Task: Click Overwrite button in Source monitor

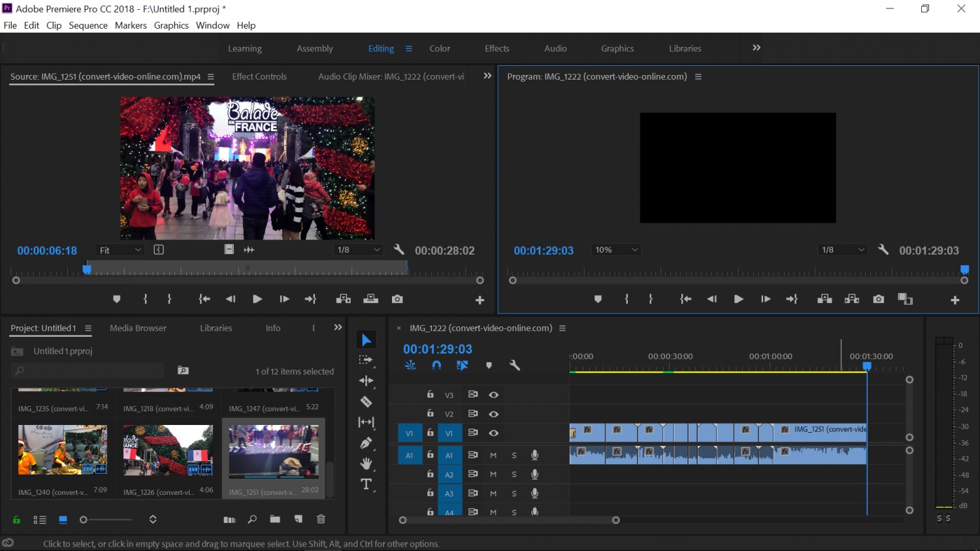Action: click(371, 299)
